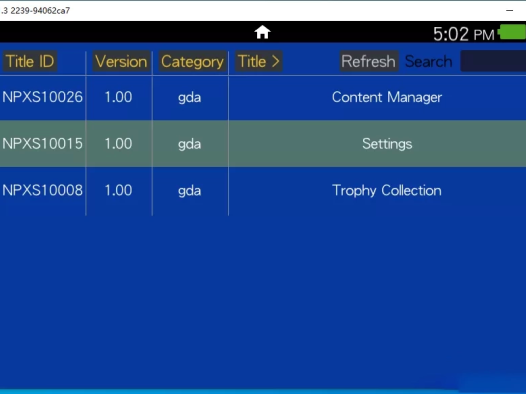The height and width of the screenshot is (394, 526).
Task: Click the Refresh button
Action: click(x=369, y=61)
